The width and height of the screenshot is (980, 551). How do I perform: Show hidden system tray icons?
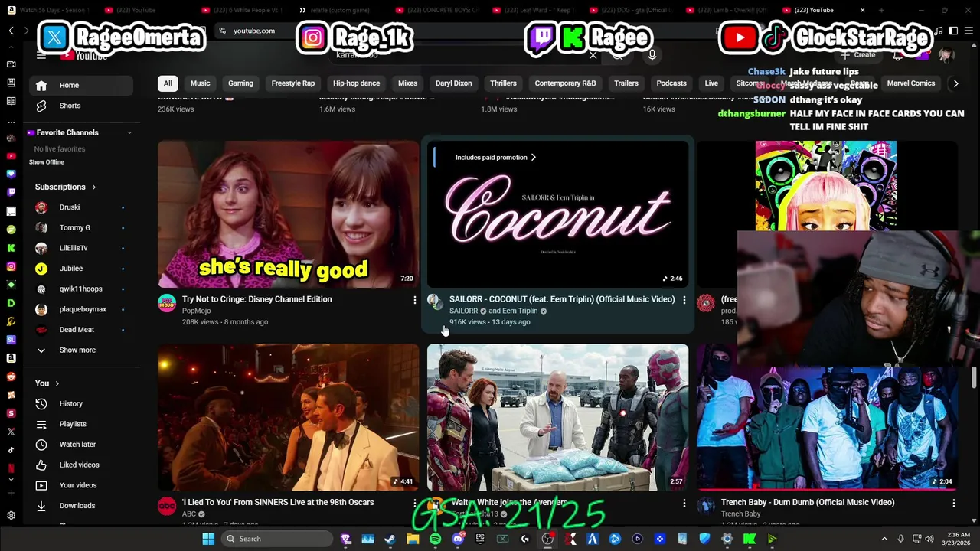pos(884,539)
